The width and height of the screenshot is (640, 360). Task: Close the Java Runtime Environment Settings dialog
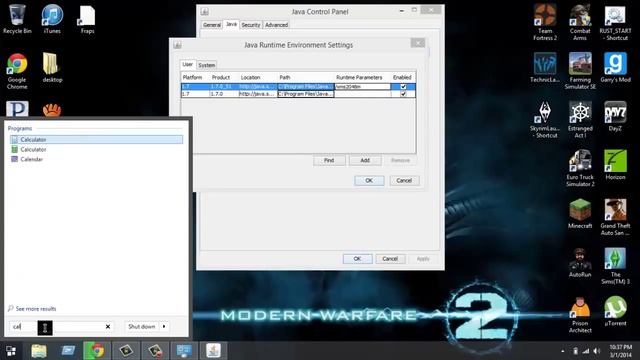tap(418, 43)
